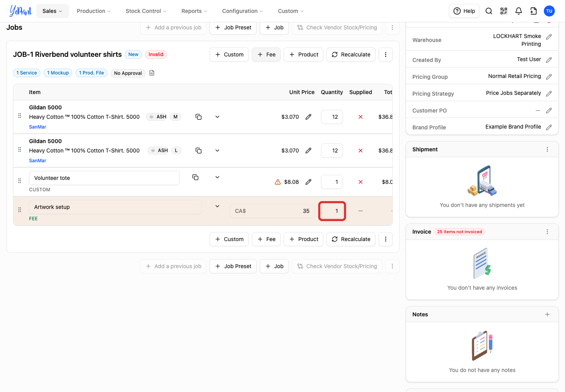Click the Artwork setup quantity field
The image size is (565, 392).
coord(332,211)
